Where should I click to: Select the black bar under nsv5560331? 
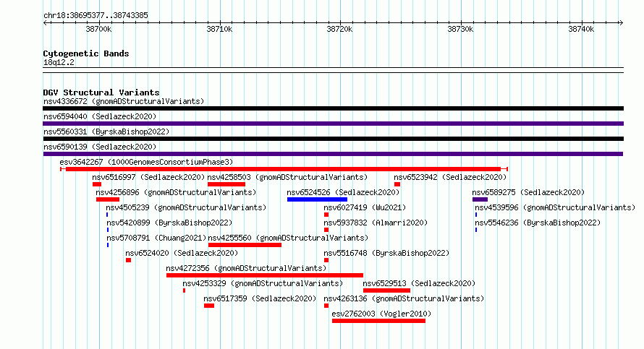pyautogui.click(x=333, y=139)
